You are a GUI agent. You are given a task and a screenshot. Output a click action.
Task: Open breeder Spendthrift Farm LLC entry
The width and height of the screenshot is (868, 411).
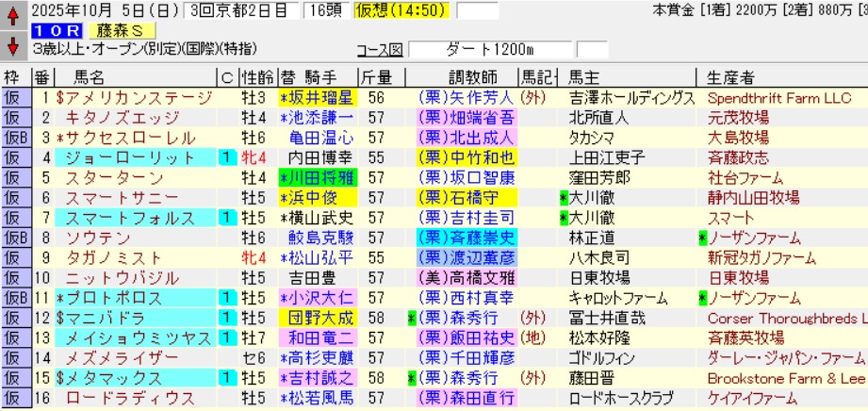(776, 98)
